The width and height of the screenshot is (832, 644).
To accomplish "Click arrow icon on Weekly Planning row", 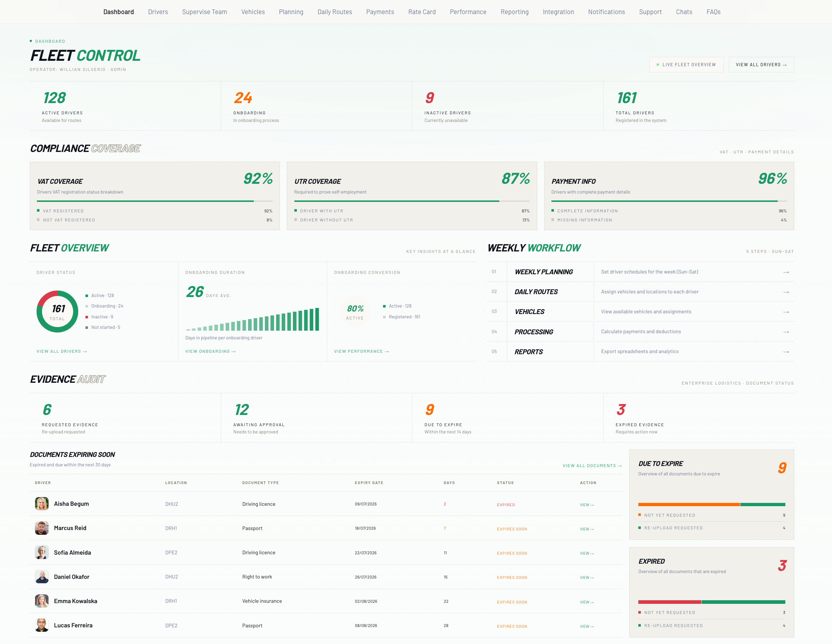I will 786,272.
